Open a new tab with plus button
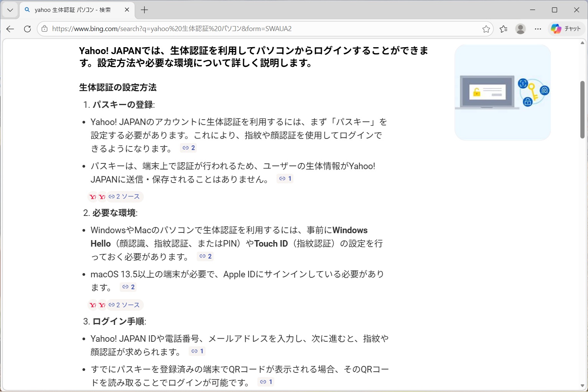The height and width of the screenshot is (392, 588). coord(144,10)
